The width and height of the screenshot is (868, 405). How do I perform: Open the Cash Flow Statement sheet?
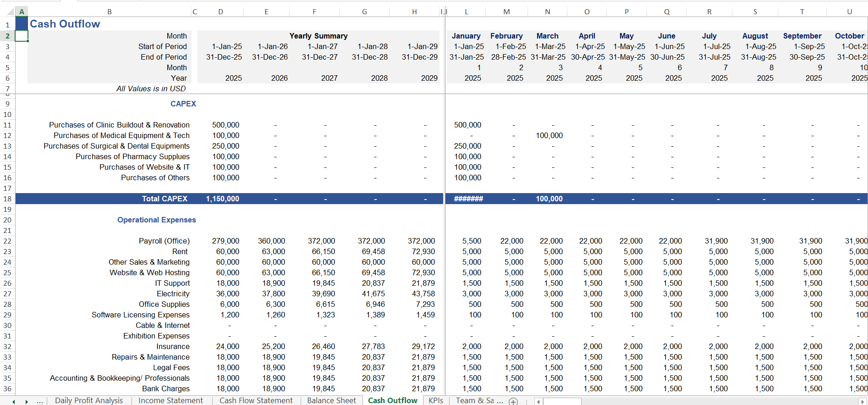click(256, 400)
